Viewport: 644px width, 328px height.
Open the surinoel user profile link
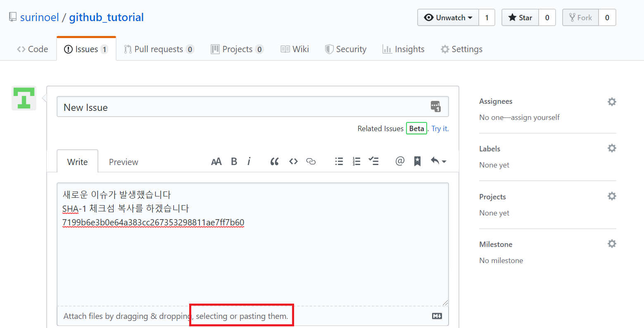pos(40,17)
